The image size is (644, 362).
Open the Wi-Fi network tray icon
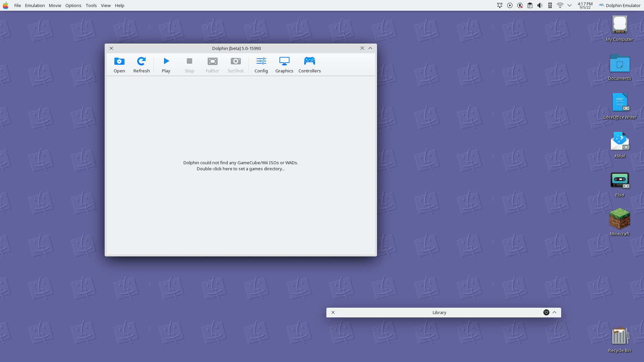pos(560,5)
